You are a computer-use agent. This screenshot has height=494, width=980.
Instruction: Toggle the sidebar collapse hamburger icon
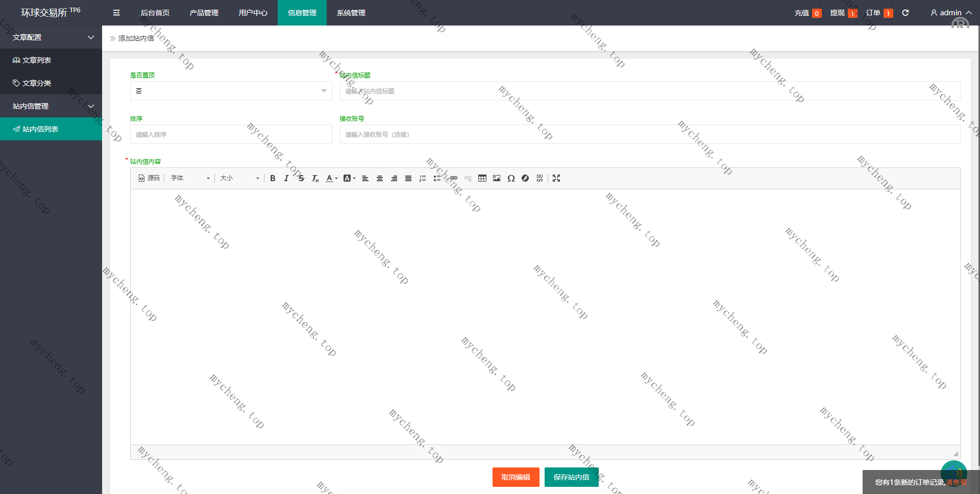(x=116, y=13)
